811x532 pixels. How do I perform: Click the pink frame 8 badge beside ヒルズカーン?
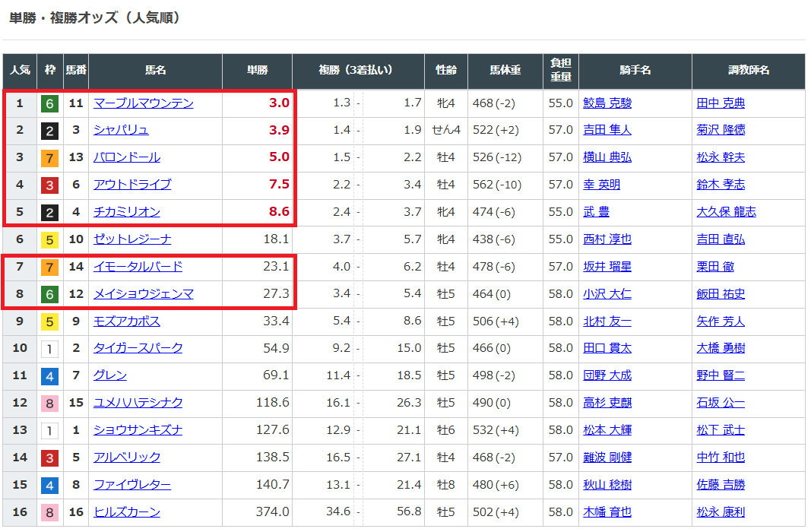pos(49,512)
